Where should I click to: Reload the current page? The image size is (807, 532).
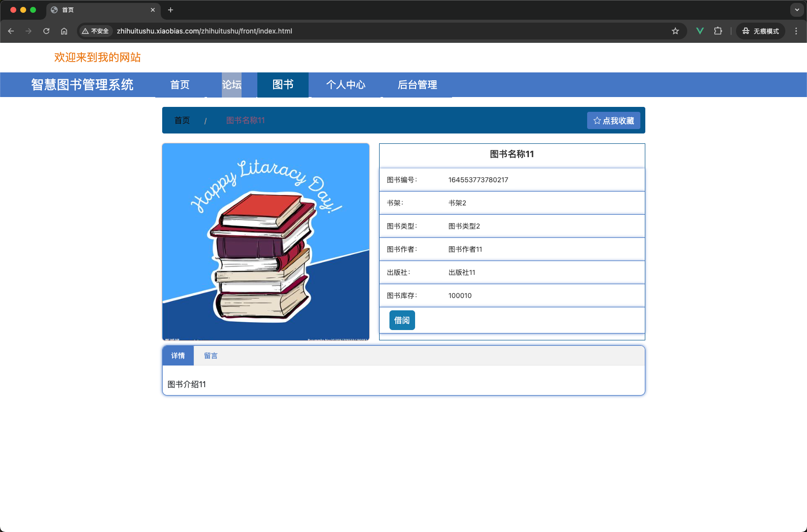[46, 31]
